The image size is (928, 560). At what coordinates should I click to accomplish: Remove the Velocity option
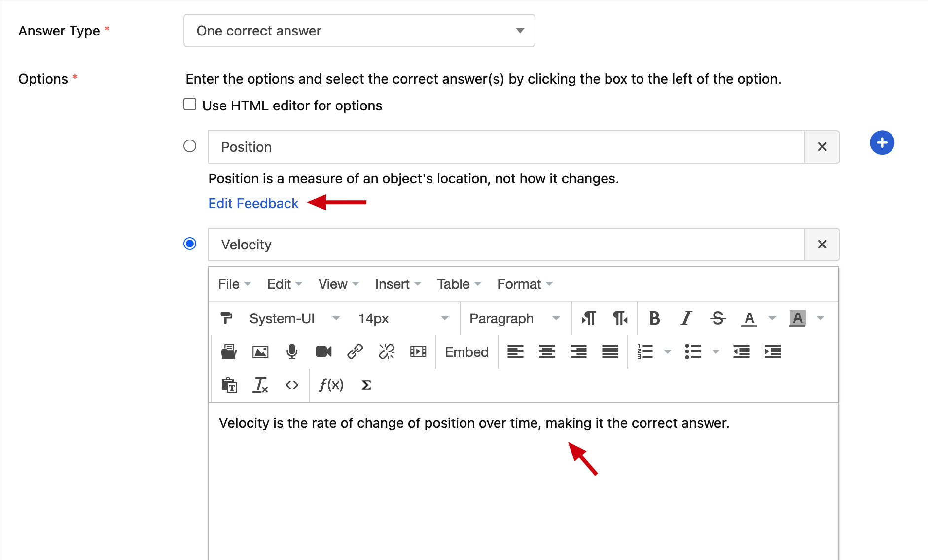[x=822, y=245]
